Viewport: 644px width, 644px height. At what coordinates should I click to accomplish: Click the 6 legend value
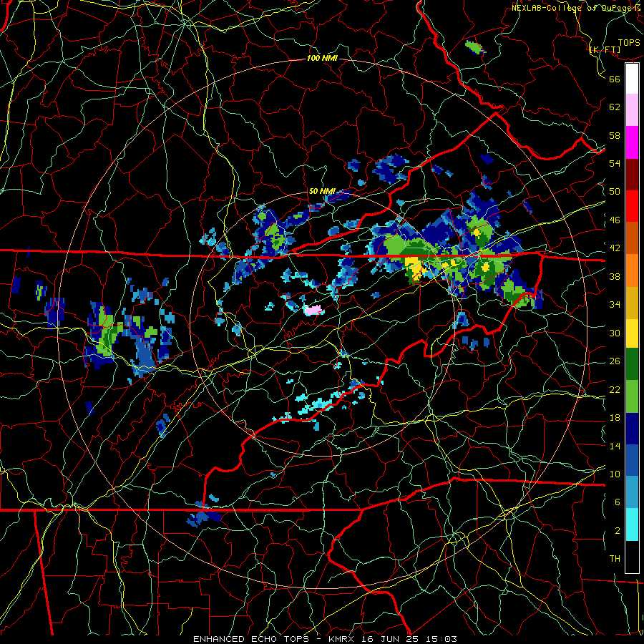tap(618, 502)
